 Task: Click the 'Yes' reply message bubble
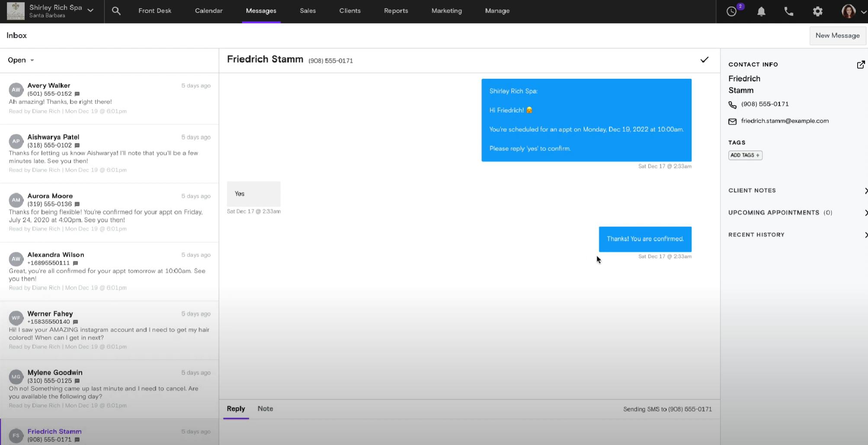tap(254, 194)
